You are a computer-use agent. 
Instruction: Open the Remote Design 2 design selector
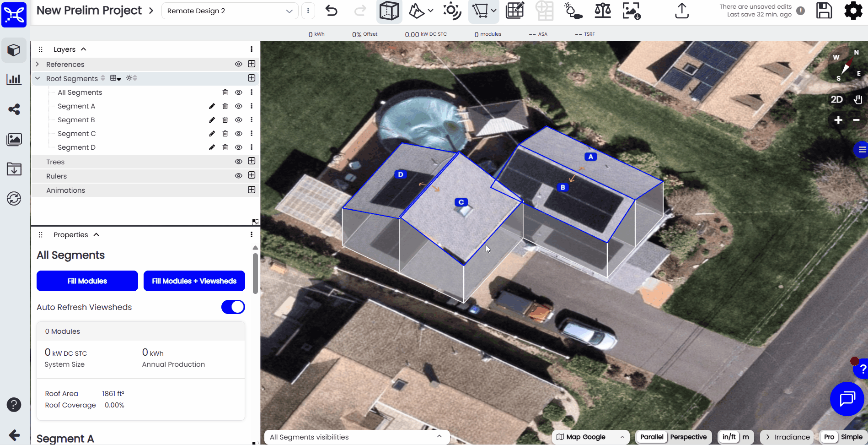coord(229,11)
